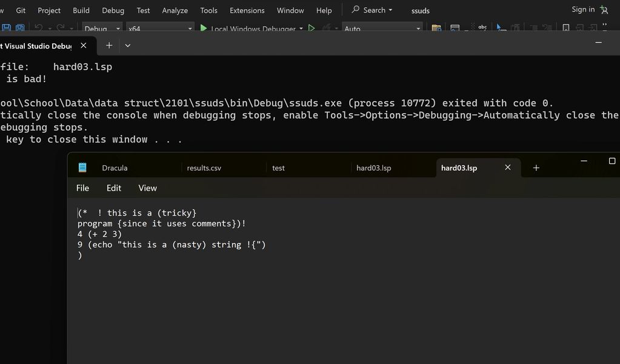Click the bookmark toolbar icon
Screen dimensions: 620x364
[565, 28]
